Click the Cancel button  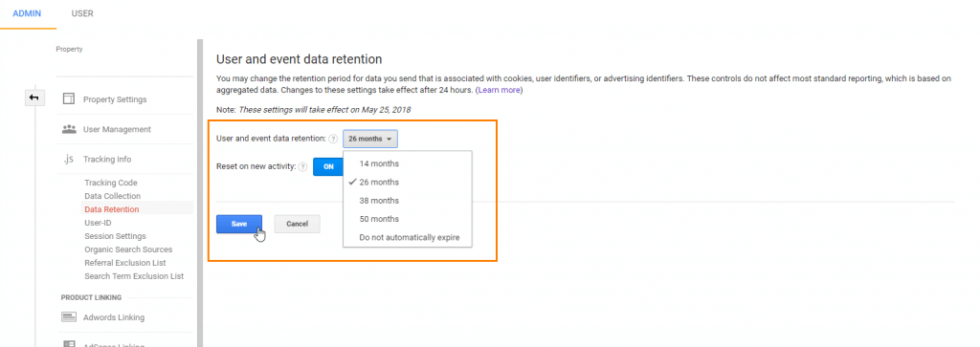[297, 224]
